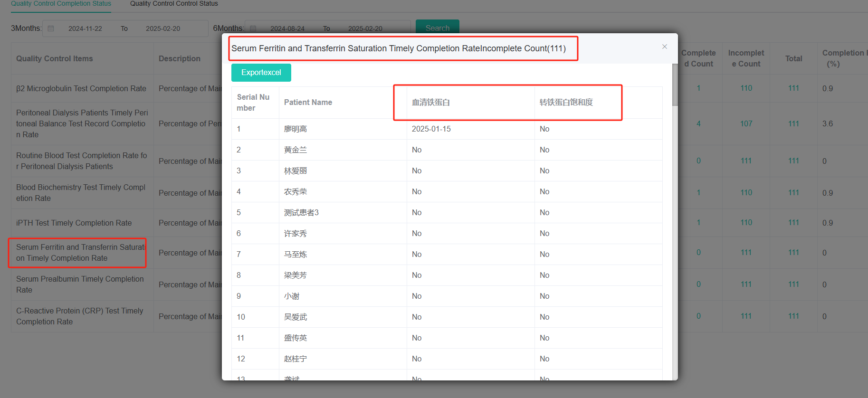Select patient 测试患者3
The image size is (868, 398).
pyautogui.click(x=301, y=213)
